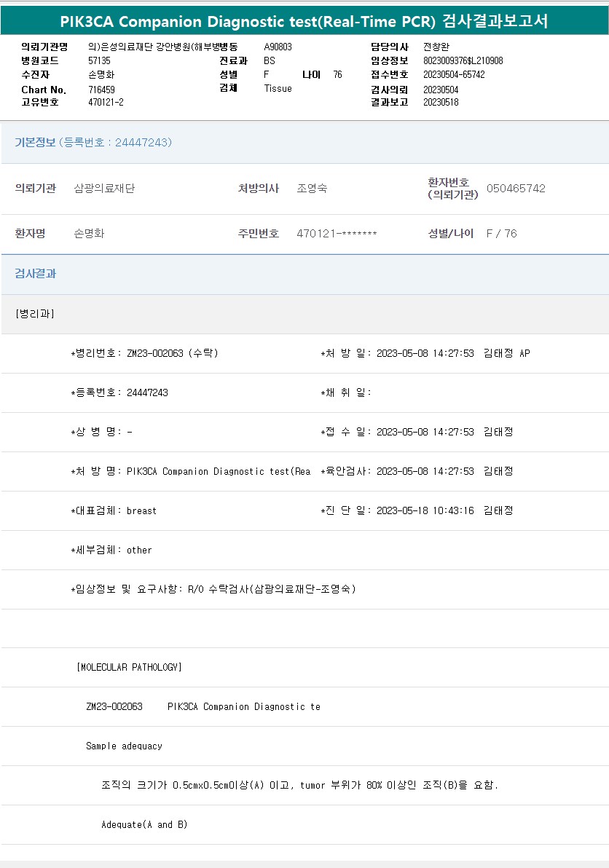Select the Adequate(A and B) result text

[x=144, y=824]
